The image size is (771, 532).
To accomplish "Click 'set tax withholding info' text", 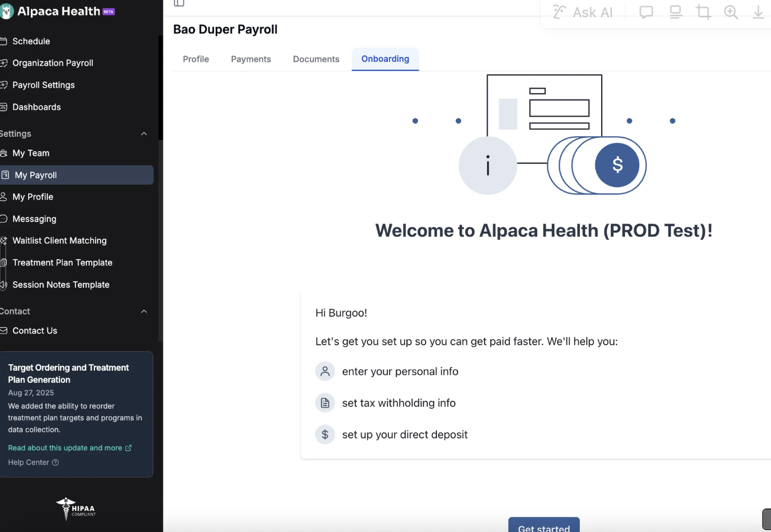I will pyautogui.click(x=399, y=403).
